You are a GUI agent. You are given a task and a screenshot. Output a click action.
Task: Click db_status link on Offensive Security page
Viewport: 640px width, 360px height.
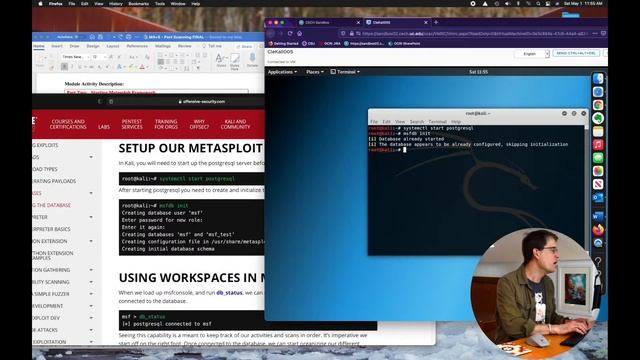[229, 293]
